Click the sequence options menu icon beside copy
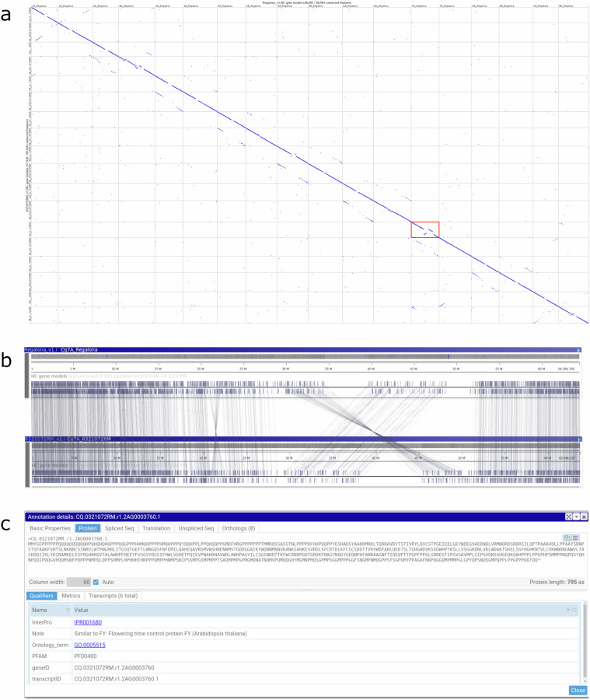This screenshot has width=590, height=700. pyautogui.click(x=576, y=537)
